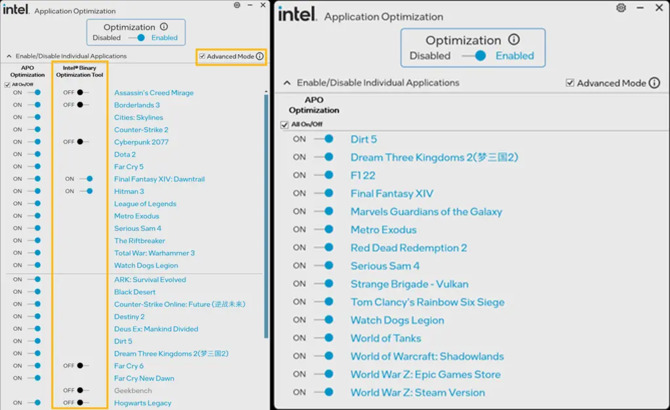Click Dream Three Kingdoms 2 in right window
The width and height of the screenshot is (670, 410).
[434, 157]
